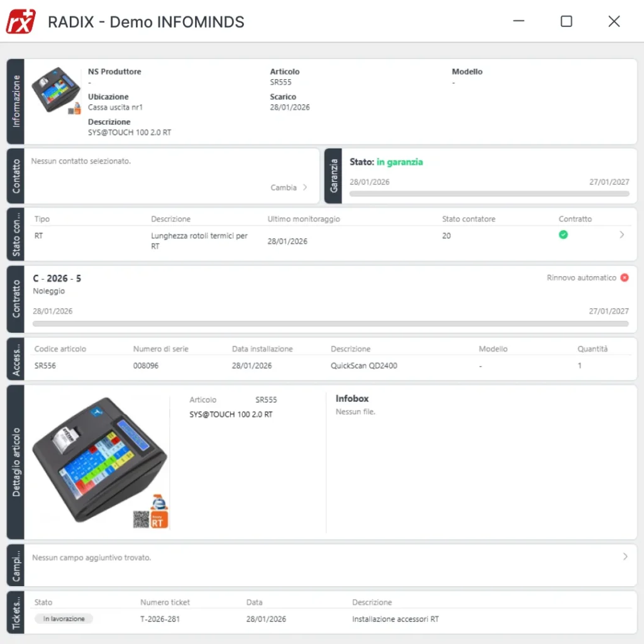The image size is (644, 644).
Task: Click the green contract status check icon
Action: (x=563, y=235)
